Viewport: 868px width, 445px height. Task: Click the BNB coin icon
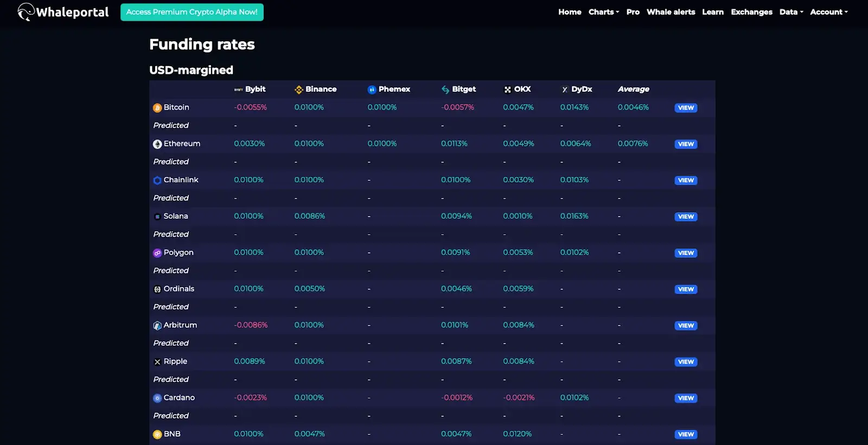157,435
